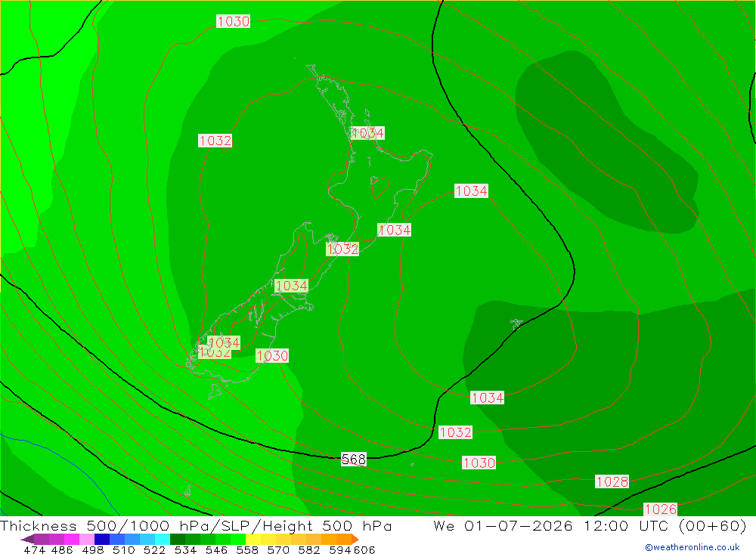Select the darkest green legend swatch at 534

[178, 539]
